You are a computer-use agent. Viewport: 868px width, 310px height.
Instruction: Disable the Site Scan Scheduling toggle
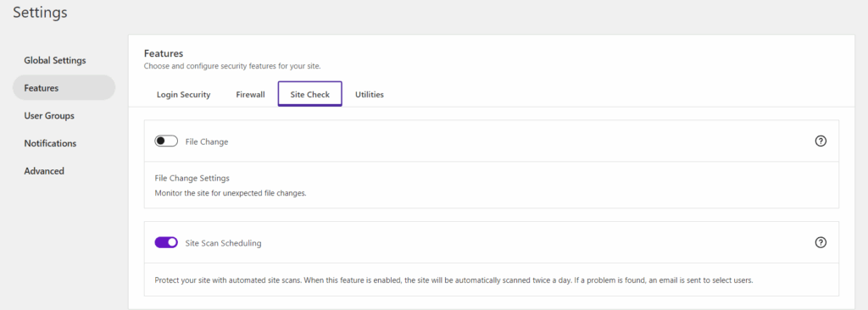click(x=166, y=242)
